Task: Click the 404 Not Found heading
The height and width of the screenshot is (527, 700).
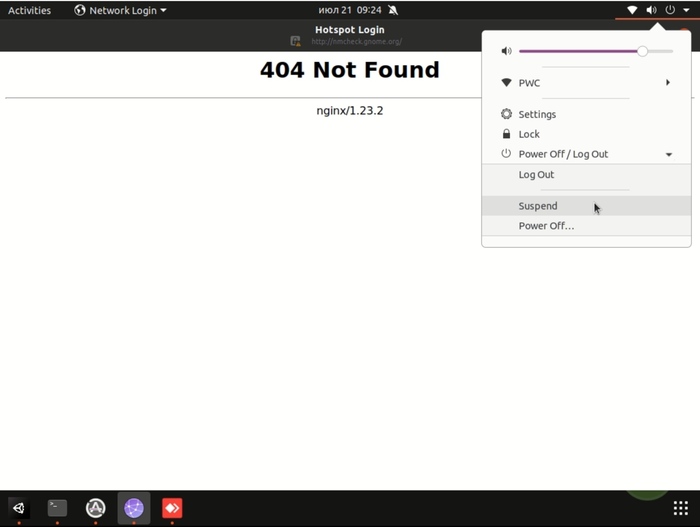Action: (x=350, y=70)
